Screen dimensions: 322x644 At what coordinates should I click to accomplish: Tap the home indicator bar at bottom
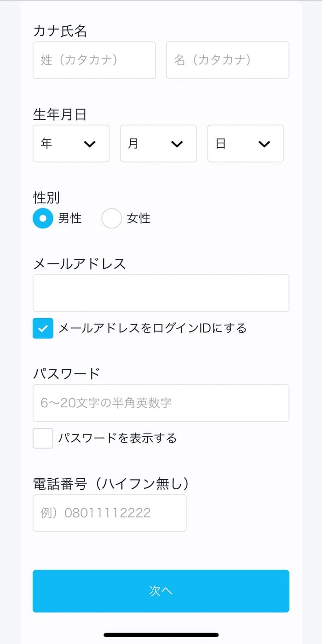161,635
